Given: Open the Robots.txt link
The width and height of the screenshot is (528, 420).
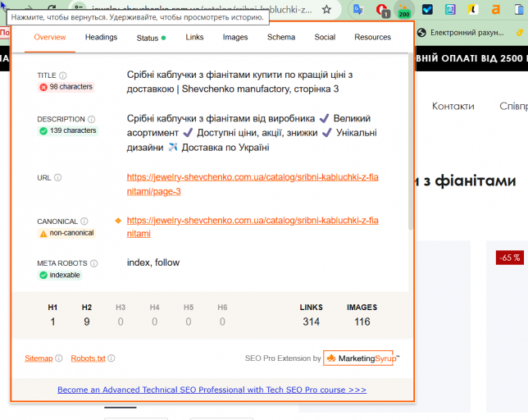Looking at the screenshot, I should pos(88,358).
